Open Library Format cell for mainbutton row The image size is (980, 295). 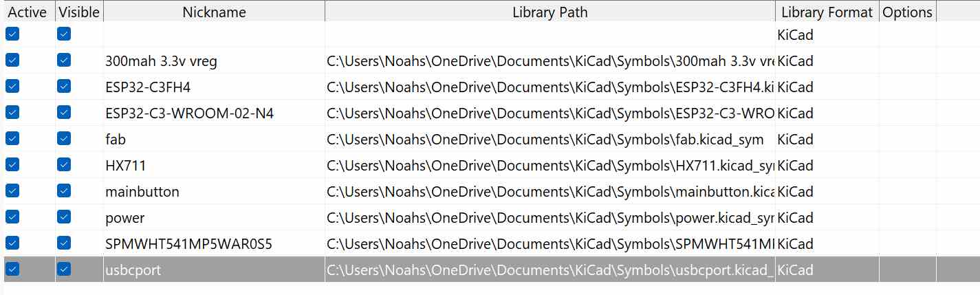[827, 191]
